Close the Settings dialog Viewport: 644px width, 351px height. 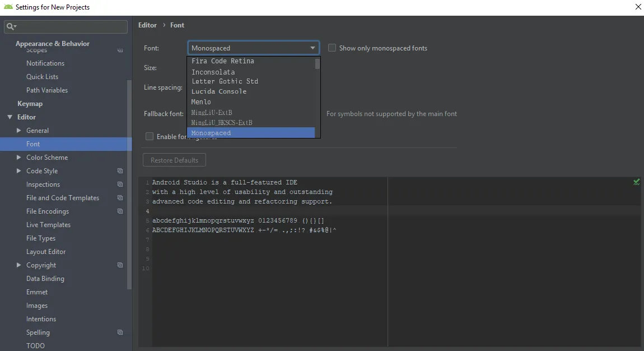click(x=638, y=7)
